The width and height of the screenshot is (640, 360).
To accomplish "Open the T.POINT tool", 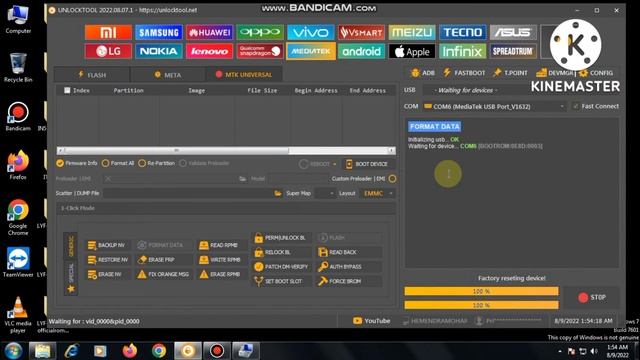I will pos(510,73).
